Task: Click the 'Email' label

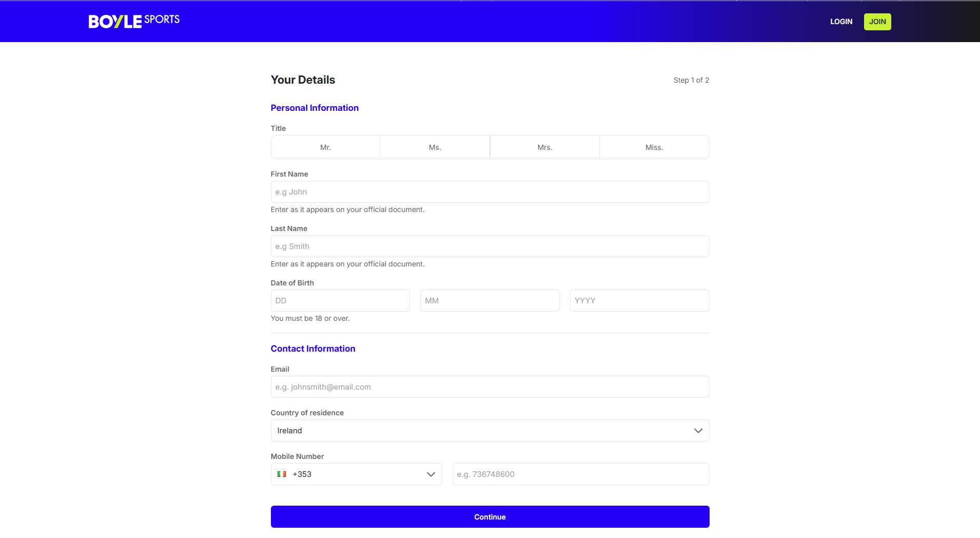Action: click(x=280, y=369)
